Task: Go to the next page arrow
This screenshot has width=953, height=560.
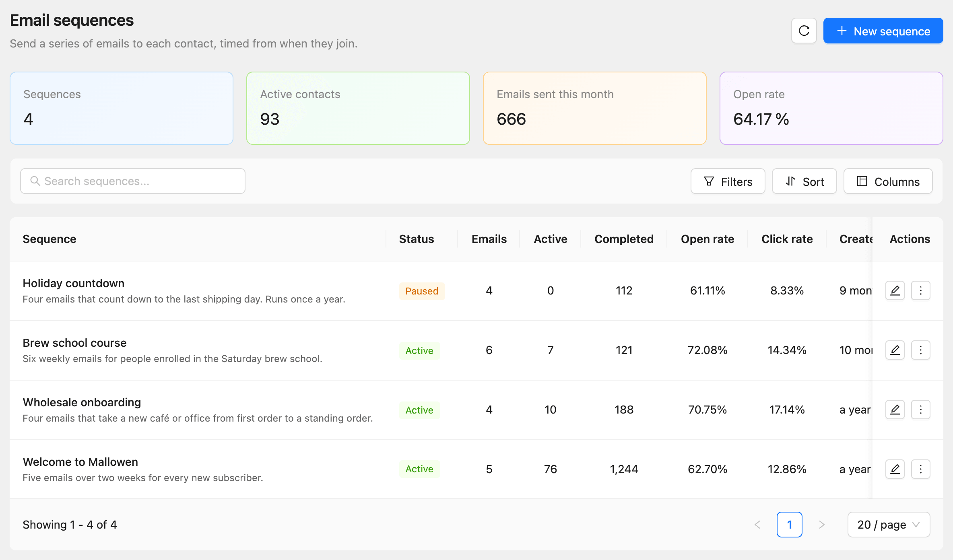Action: click(822, 525)
